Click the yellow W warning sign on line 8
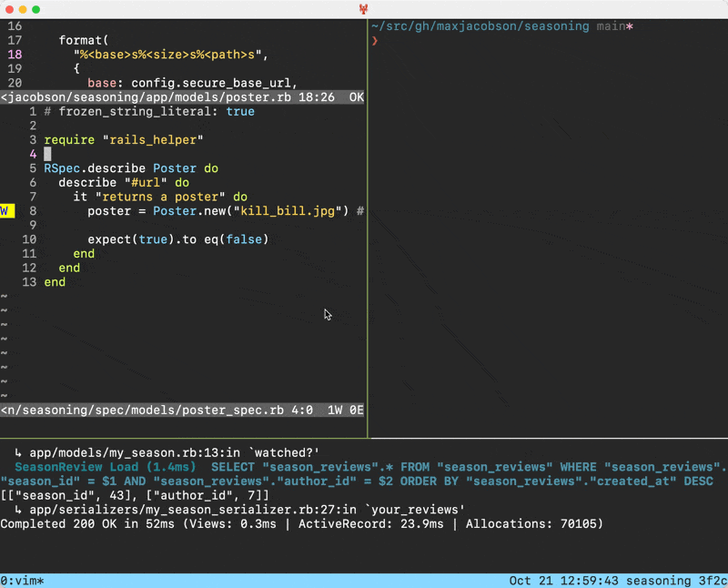728x588 pixels. coord(7,211)
